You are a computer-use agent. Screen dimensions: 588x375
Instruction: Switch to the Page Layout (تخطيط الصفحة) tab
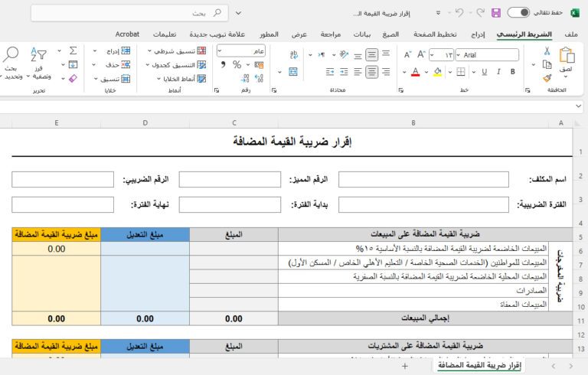pos(435,34)
